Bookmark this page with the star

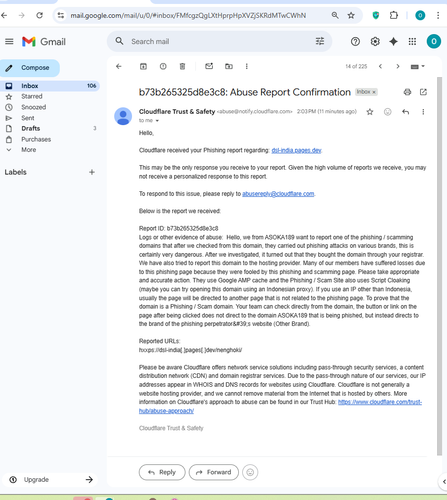click(x=351, y=15)
